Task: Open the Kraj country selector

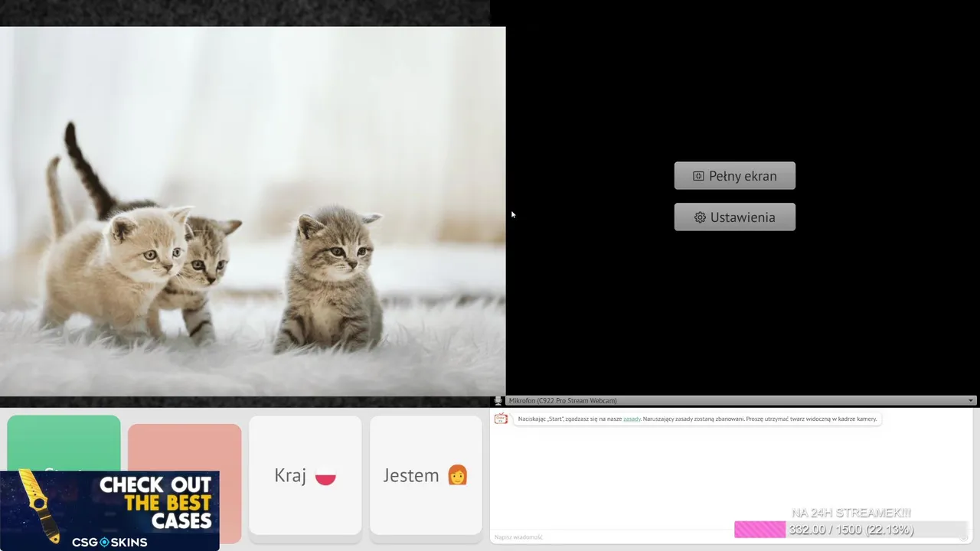Action: [305, 475]
